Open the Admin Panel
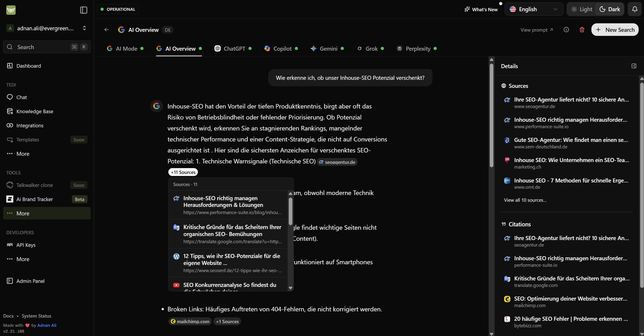644x336 pixels. coord(30,281)
